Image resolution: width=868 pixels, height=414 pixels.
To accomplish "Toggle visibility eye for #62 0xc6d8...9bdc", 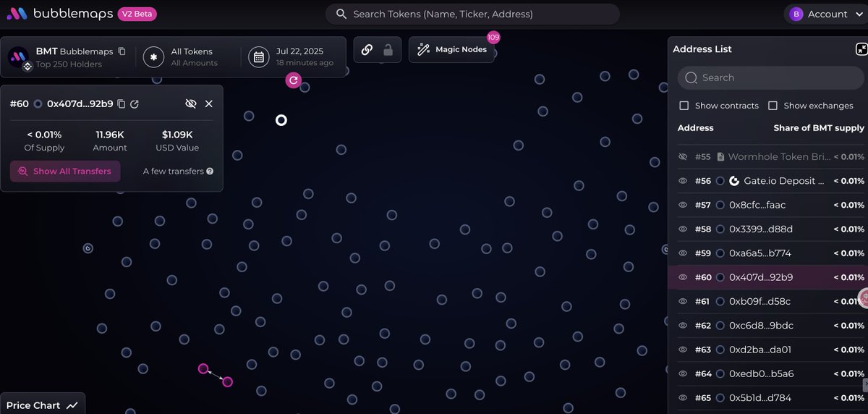I will pos(683,326).
